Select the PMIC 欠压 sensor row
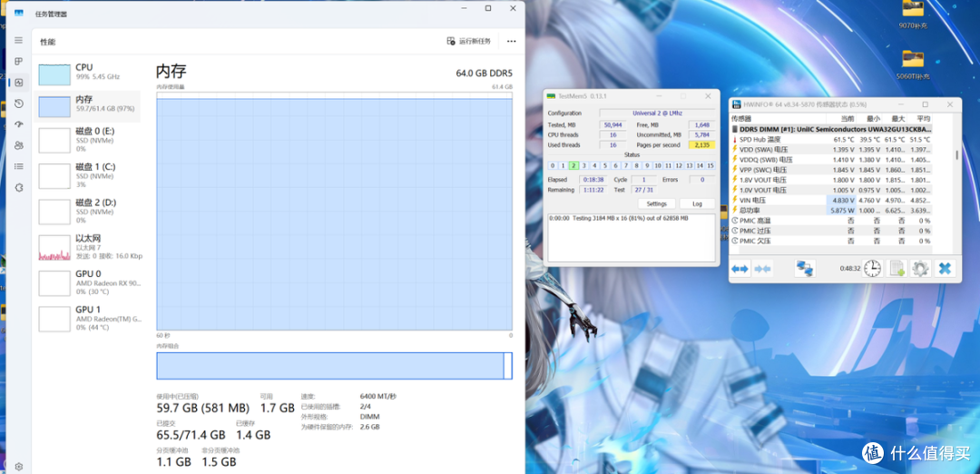 coord(831,241)
